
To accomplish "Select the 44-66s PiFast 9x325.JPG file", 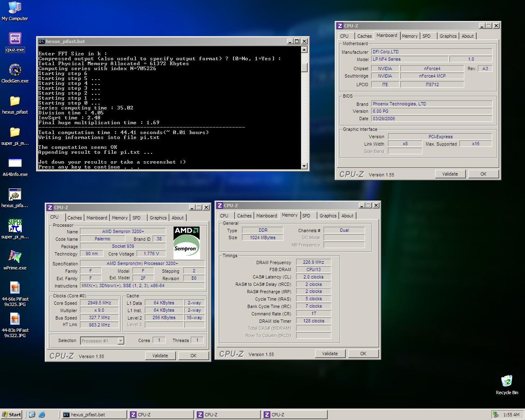I will click(15, 294).
